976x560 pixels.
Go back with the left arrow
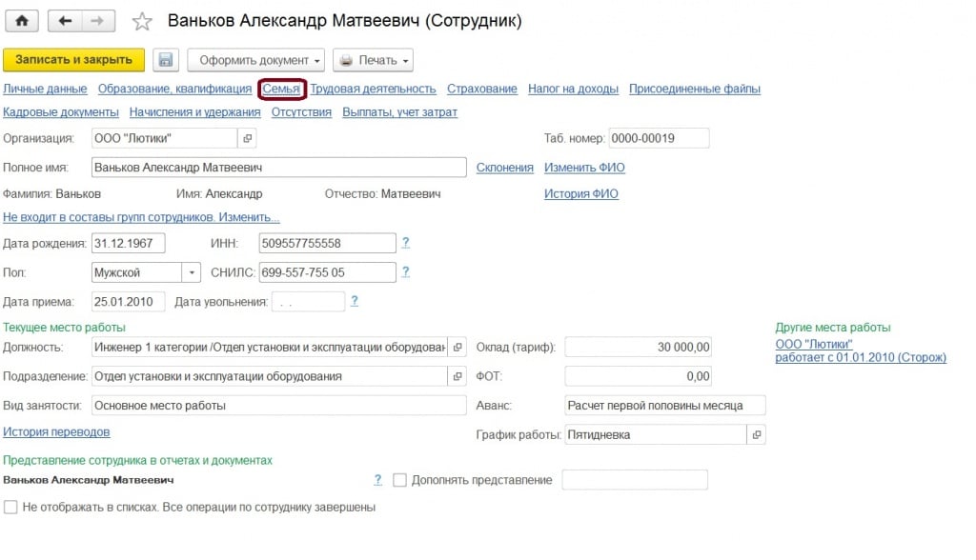[65, 20]
